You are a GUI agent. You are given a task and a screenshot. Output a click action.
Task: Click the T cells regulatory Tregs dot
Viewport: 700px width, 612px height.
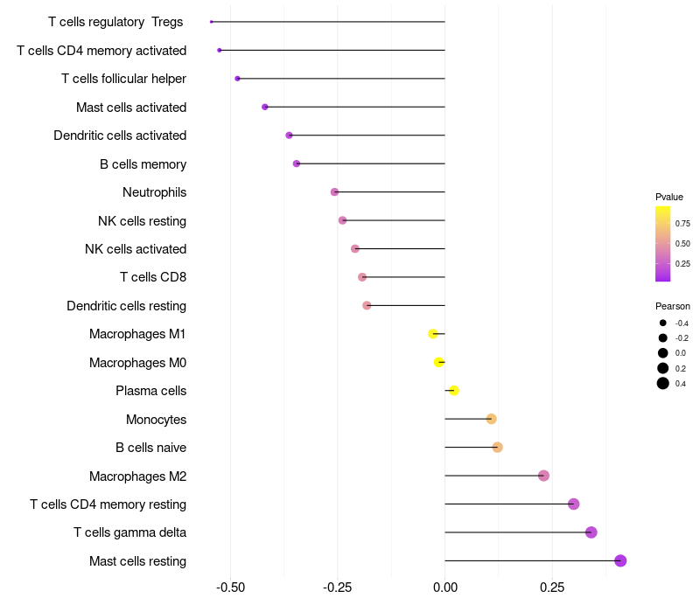211,22
